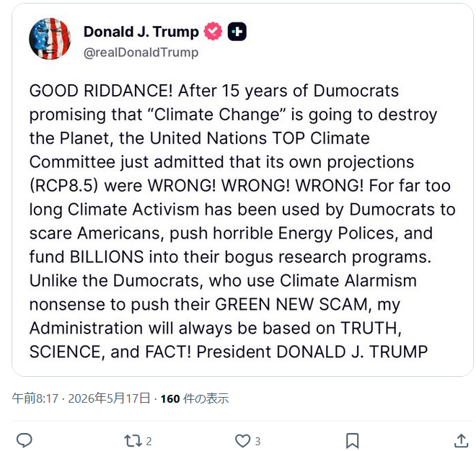View the 160 件の表示 view count
Screen dimensions: 476x451
pos(195,398)
